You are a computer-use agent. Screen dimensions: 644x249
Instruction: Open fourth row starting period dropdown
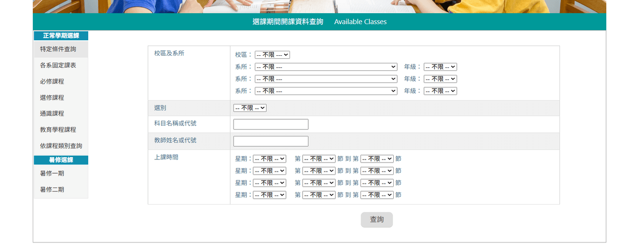[319, 195]
